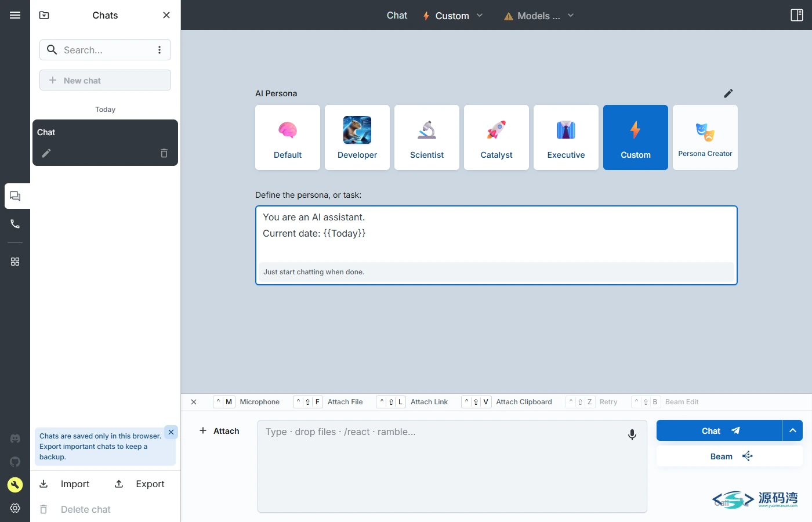Click the Beam button
This screenshot has width=812, height=522.
point(730,456)
